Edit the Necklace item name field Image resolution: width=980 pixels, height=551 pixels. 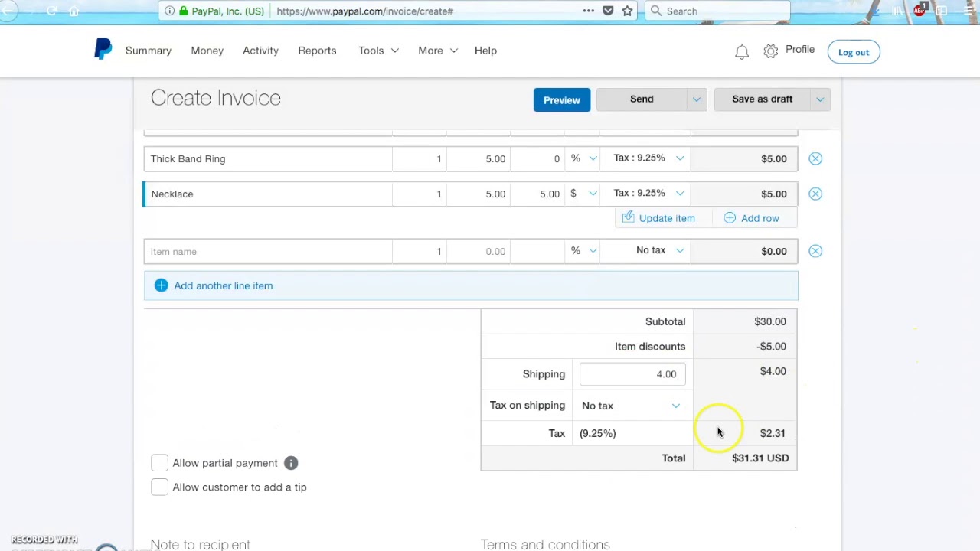[268, 194]
